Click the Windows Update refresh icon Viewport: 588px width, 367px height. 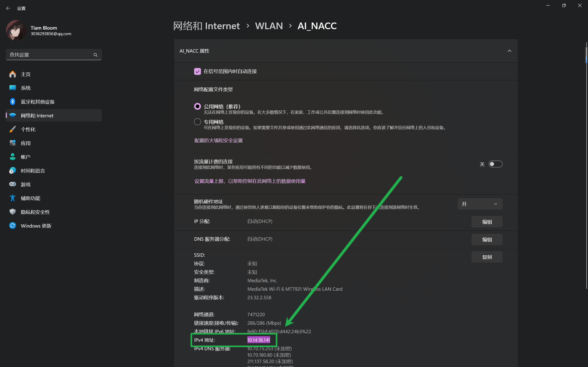click(x=13, y=226)
